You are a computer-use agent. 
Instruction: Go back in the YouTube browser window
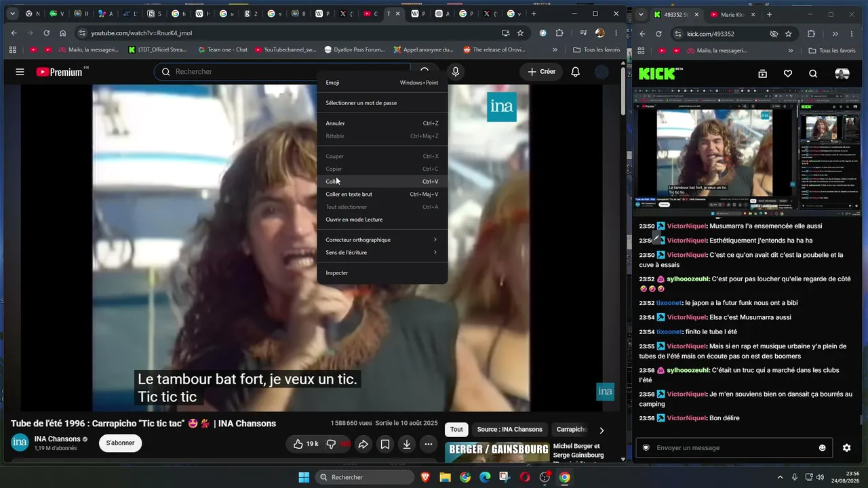[x=14, y=33]
